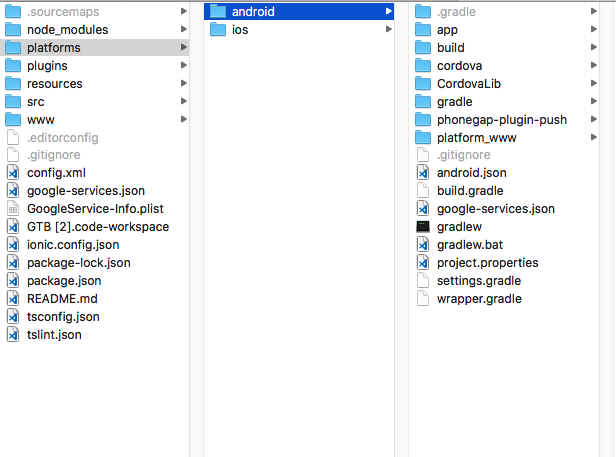Click the README.md file icon
This screenshot has width=616, height=457.
13,299
